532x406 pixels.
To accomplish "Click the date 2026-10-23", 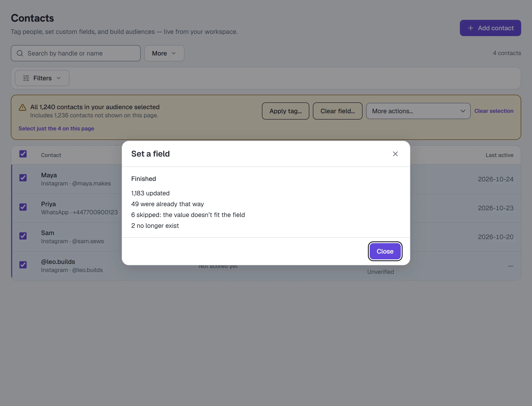I will pos(495,208).
